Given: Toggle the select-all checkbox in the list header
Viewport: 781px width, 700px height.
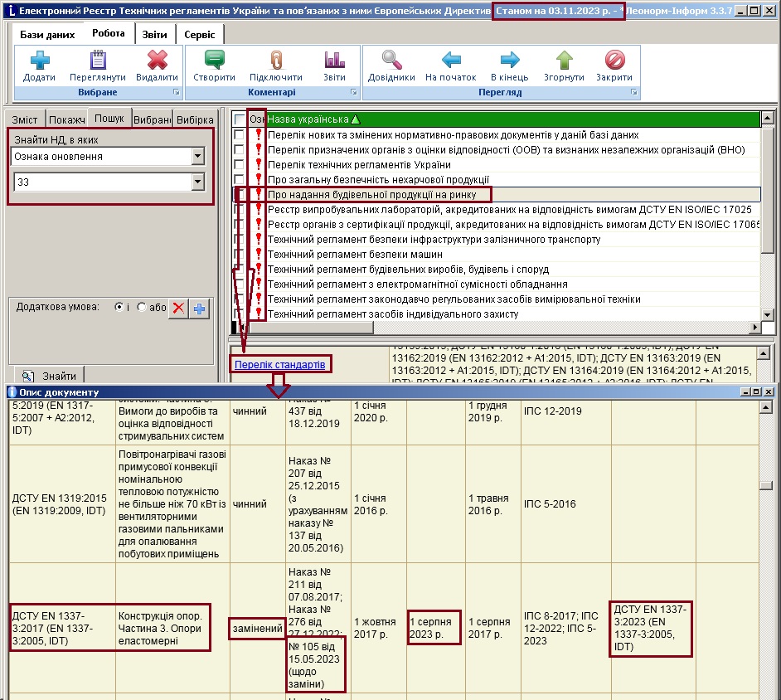Looking at the screenshot, I should (x=240, y=119).
